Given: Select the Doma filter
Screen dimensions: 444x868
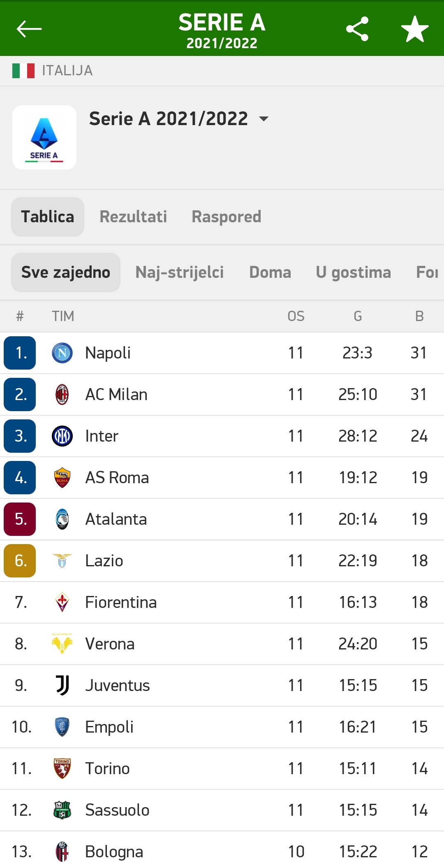Looking at the screenshot, I should [x=270, y=272].
